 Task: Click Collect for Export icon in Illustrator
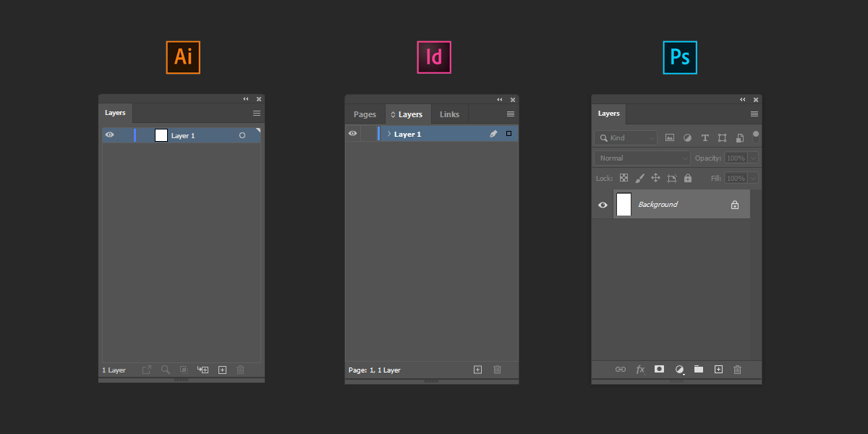click(x=147, y=370)
